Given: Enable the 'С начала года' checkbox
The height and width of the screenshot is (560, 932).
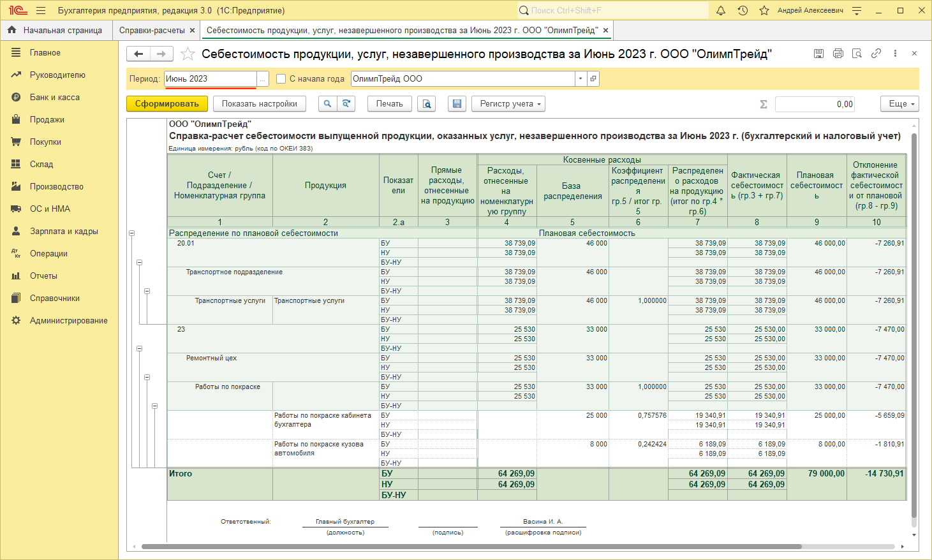Looking at the screenshot, I should point(281,79).
